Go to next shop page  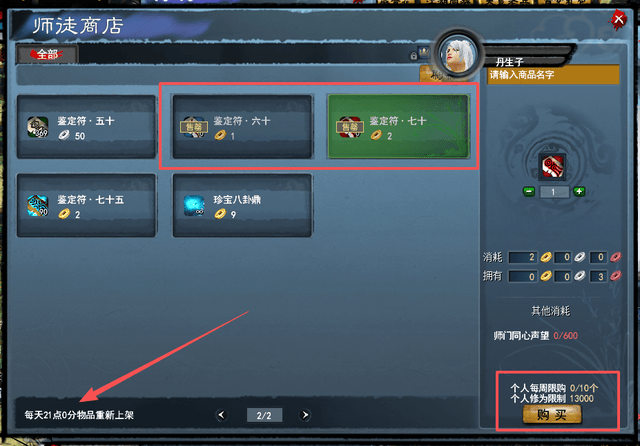(x=304, y=415)
